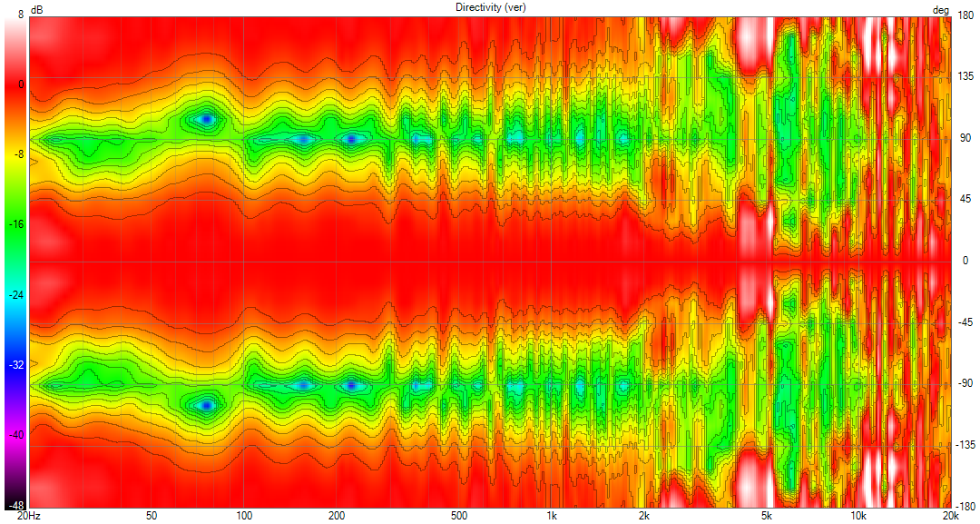Click the '5k' frequency axis label
The height and width of the screenshot is (524, 980).
point(766,516)
